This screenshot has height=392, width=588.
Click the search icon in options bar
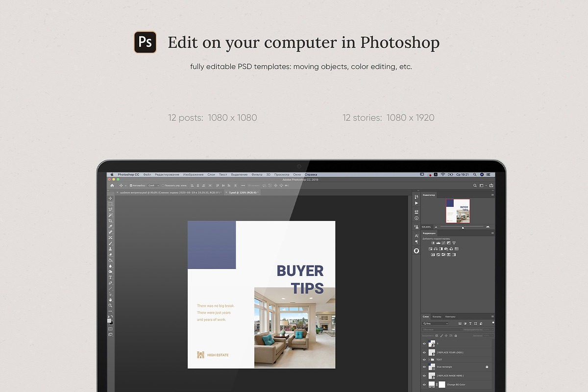click(475, 186)
